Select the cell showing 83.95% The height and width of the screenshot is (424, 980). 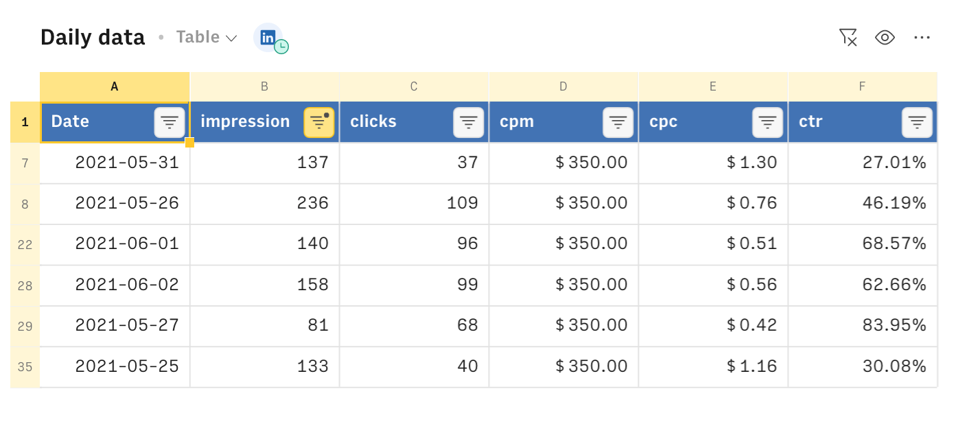pos(863,325)
